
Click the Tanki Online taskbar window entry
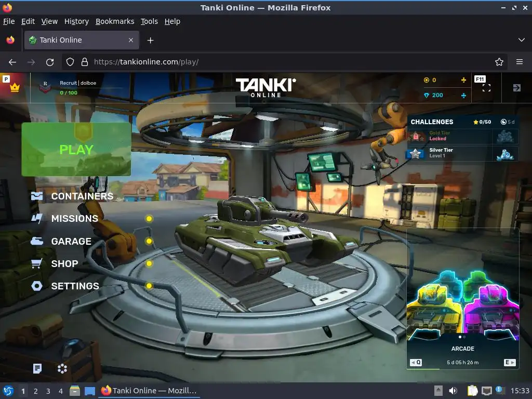[x=149, y=391]
